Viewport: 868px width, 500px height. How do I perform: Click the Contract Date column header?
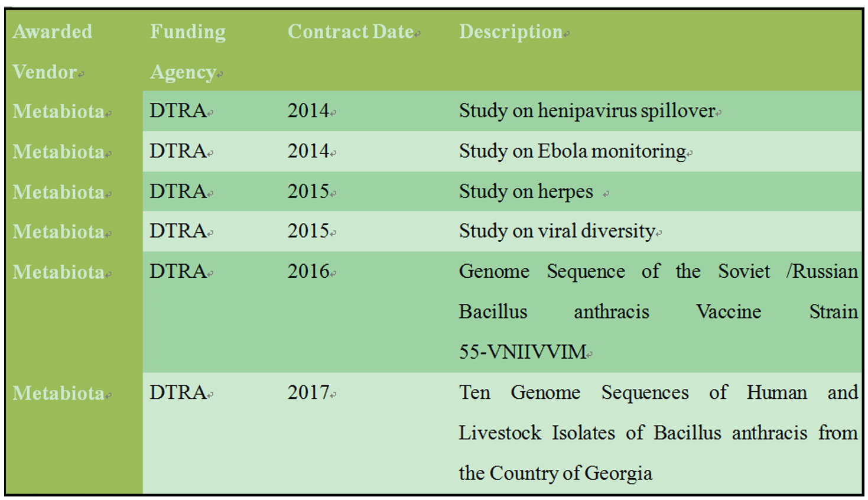tap(350, 32)
